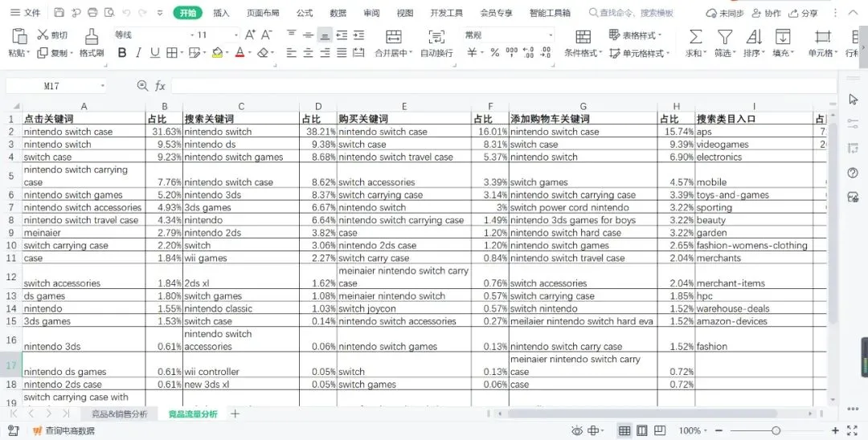Screen dimensions: 868x440
Task: Click the 未同步 sync status button
Action: click(x=725, y=13)
